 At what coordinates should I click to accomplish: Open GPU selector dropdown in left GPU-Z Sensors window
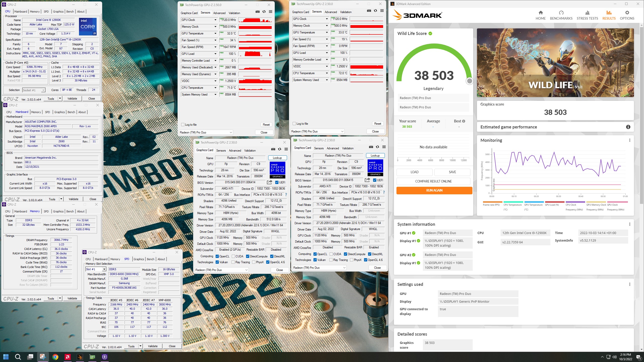point(206,132)
